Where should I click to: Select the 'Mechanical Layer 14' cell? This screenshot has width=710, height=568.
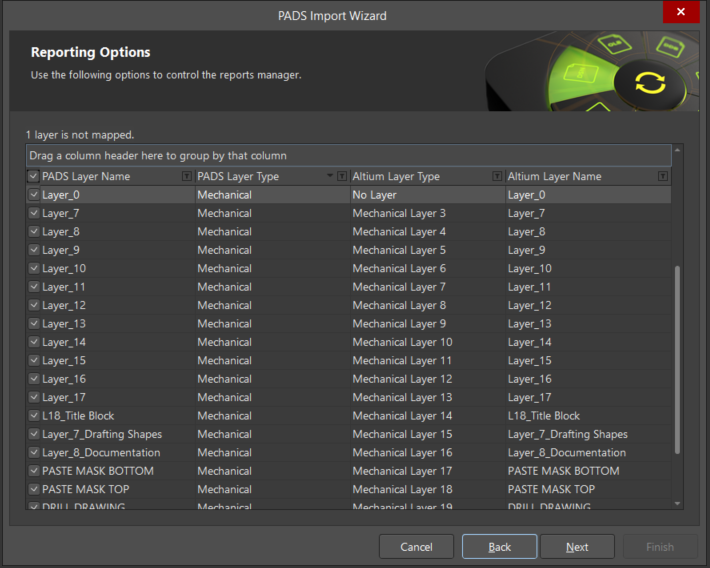(x=427, y=416)
